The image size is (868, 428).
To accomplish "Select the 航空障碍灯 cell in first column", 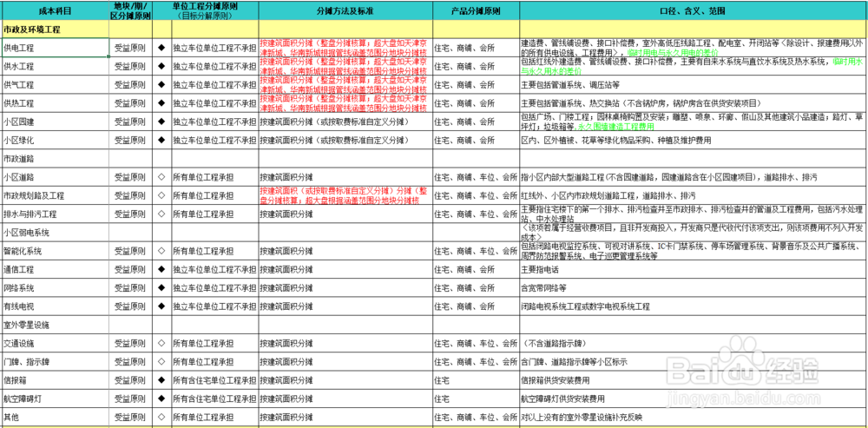I will pyautogui.click(x=54, y=398).
